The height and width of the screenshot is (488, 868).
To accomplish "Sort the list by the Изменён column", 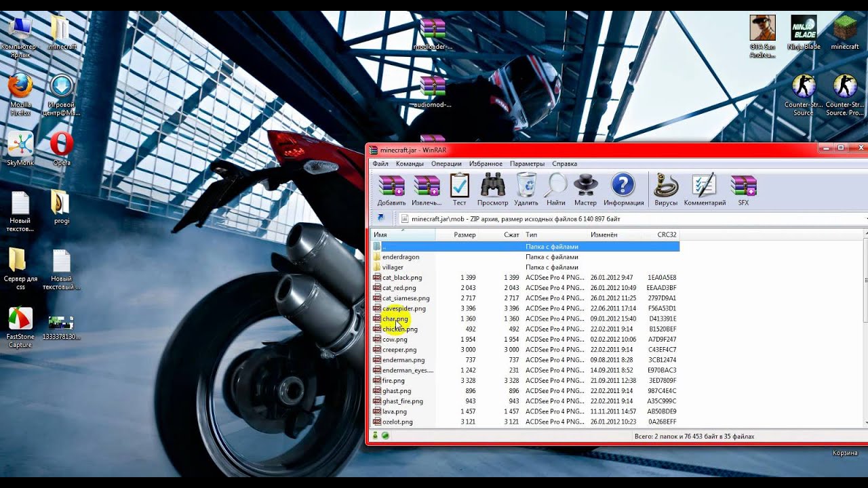I will tap(614, 235).
